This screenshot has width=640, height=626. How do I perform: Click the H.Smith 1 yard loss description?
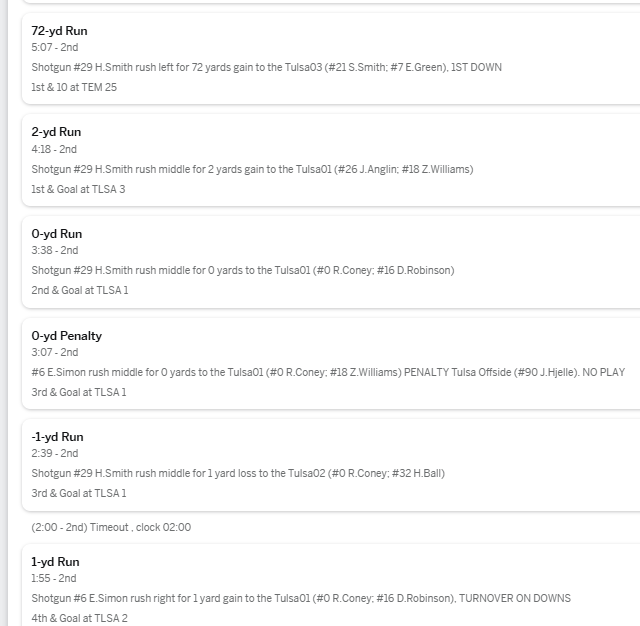coord(238,473)
